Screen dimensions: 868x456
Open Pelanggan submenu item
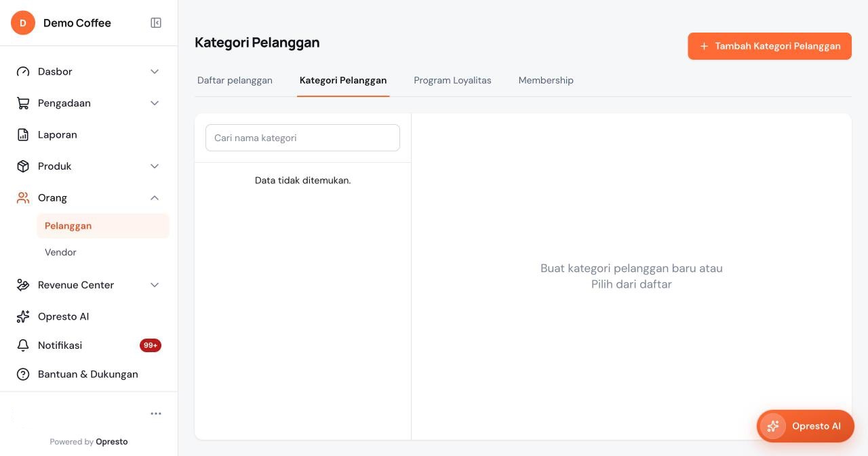(103, 226)
